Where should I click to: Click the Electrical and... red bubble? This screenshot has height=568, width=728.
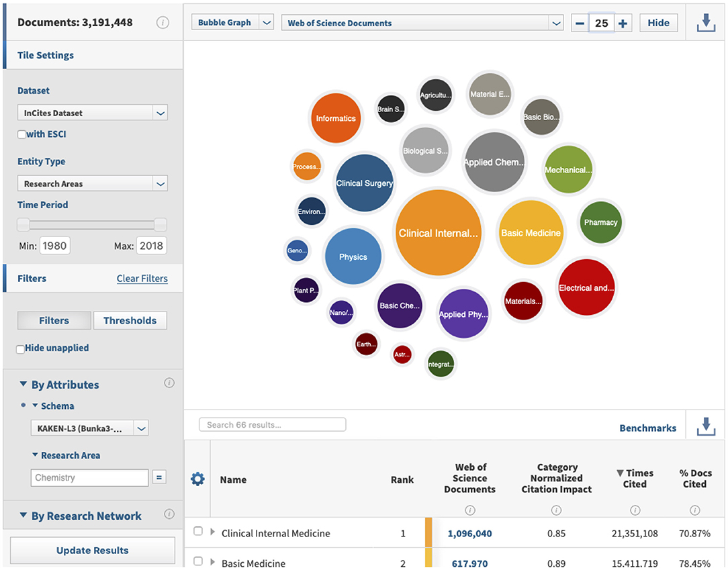[586, 287]
